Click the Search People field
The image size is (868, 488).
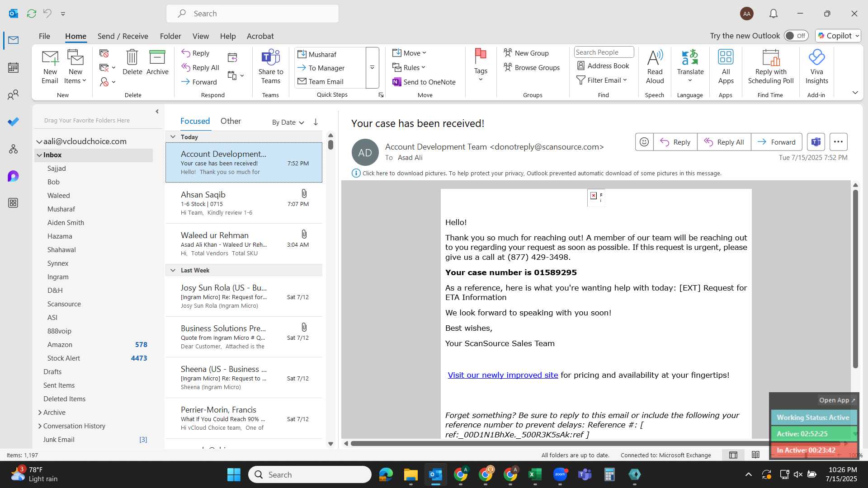point(604,52)
